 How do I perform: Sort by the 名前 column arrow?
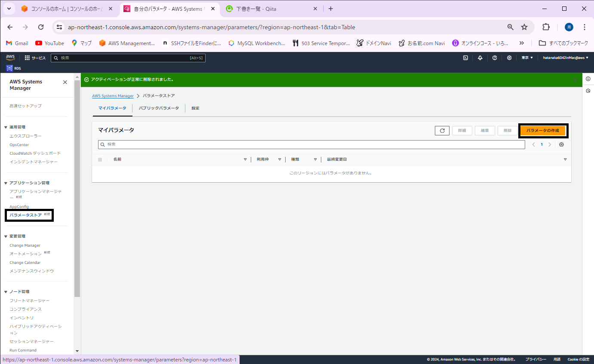pyautogui.click(x=245, y=159)
